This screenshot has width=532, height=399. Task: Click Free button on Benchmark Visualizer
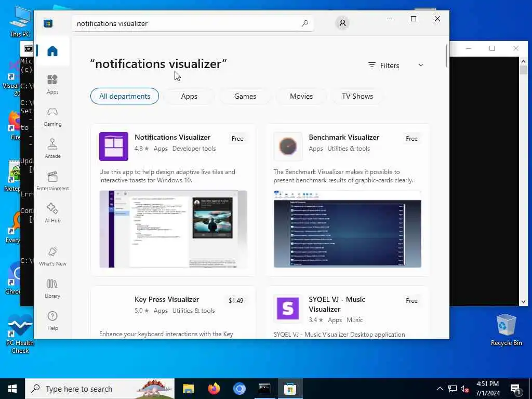pos(411,138)
